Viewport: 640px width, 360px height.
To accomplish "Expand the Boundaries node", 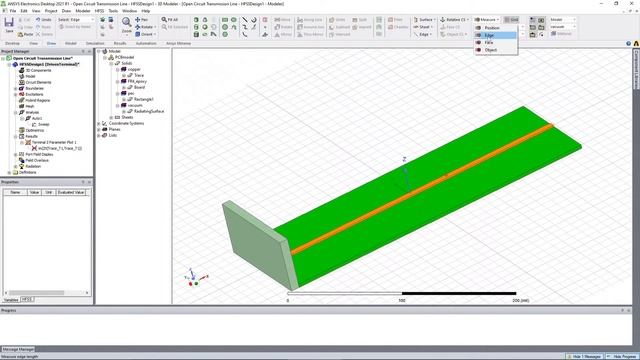I will click(16, 88).
